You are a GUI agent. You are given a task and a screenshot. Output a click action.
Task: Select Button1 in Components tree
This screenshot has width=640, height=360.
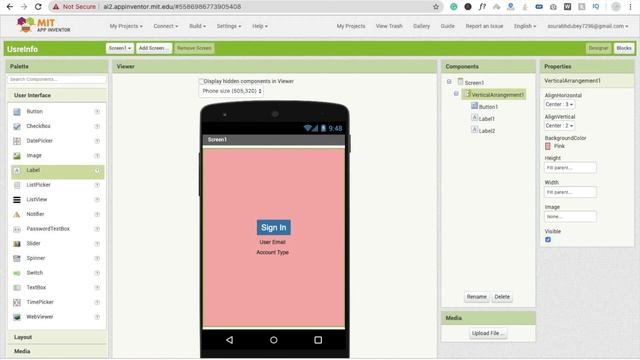click(488, 107)
